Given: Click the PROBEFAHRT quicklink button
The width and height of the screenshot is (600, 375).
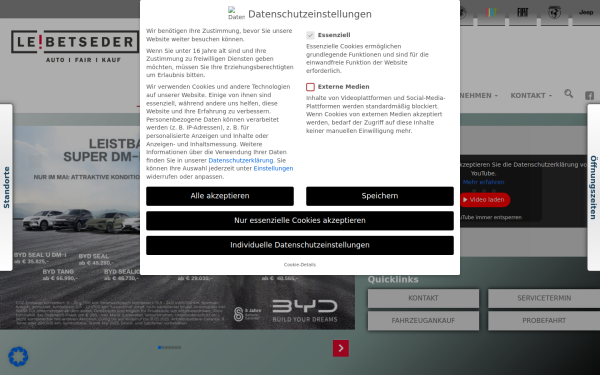Looking at the screenshot, I should click(x=544, y=321).
